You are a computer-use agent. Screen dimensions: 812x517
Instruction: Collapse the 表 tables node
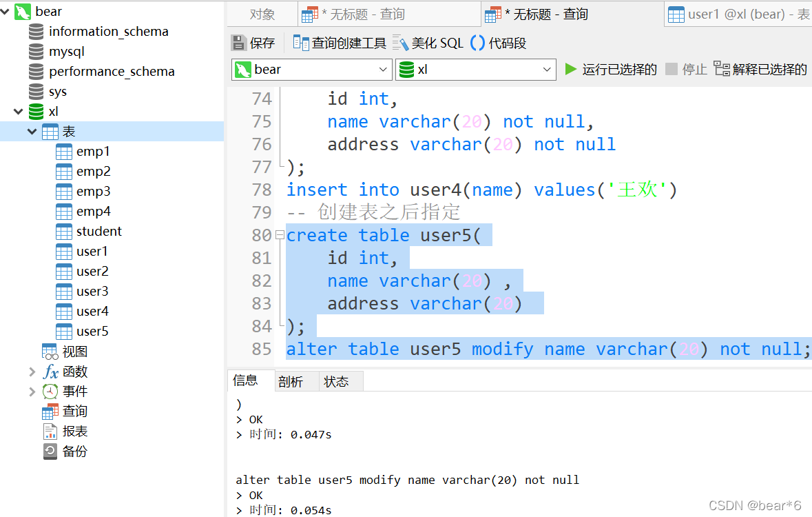click(32, 132)
